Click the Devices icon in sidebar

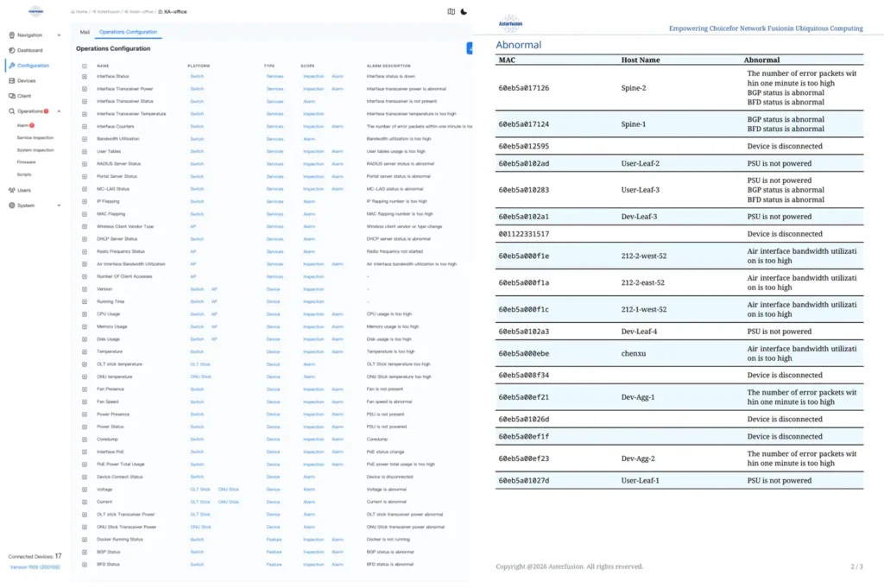point(12,80)
